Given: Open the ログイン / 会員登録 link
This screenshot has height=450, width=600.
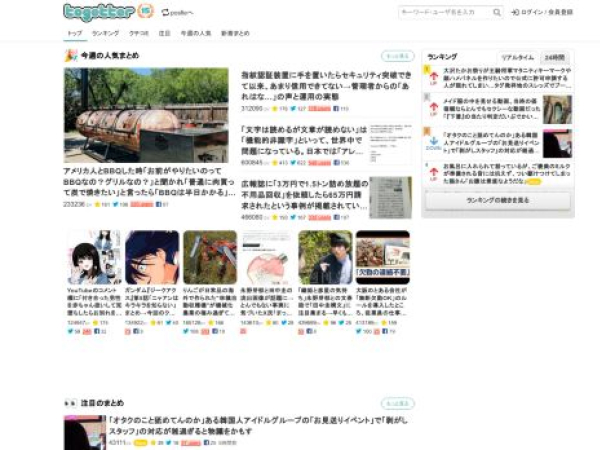Looking at the screenshot, I should (542, 12).
